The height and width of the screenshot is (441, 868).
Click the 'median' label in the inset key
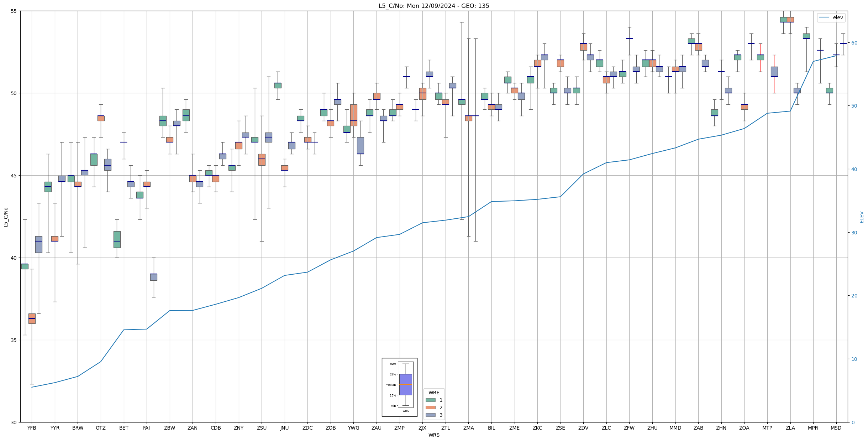pos(390,385)
